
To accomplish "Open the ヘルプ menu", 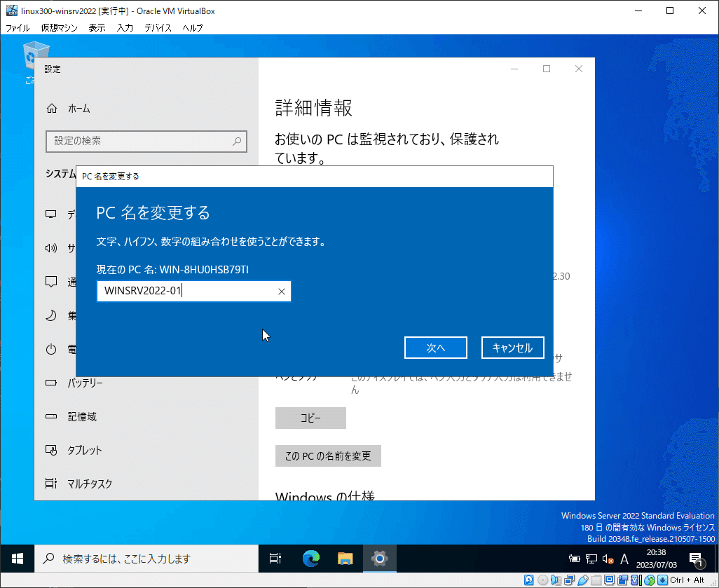I will coord(193,28).
